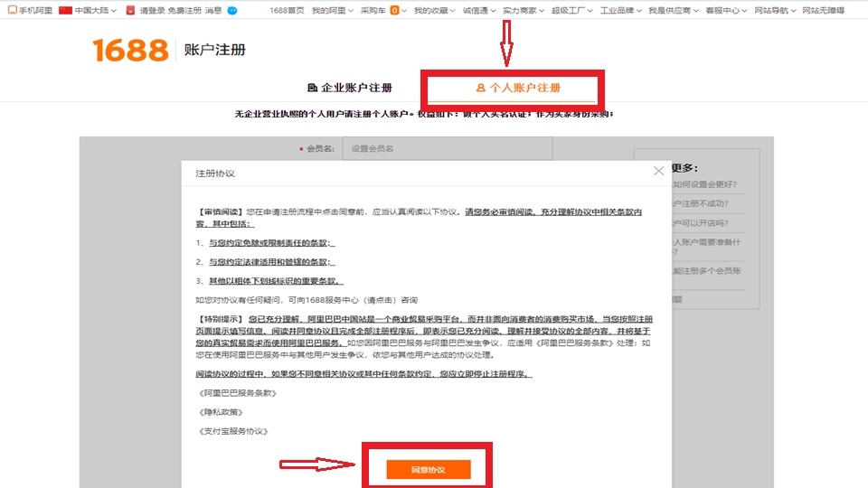Image resolution: width=868 pixels, height=488 pixels.
Task: Open 《支付宝服务协议》 link
Action: (233, 431)
